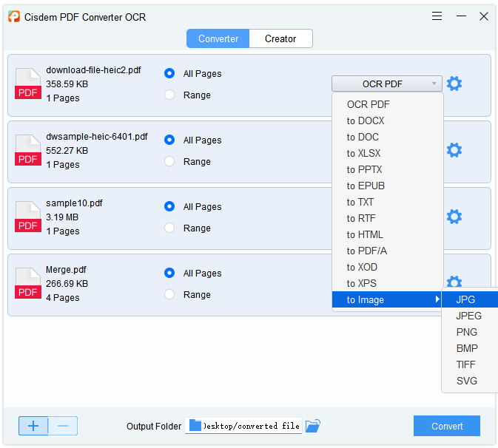The height and width of the screenshot is (448, 498).
Task: Click file name sample10.pdf
Action: click(74, 203)
